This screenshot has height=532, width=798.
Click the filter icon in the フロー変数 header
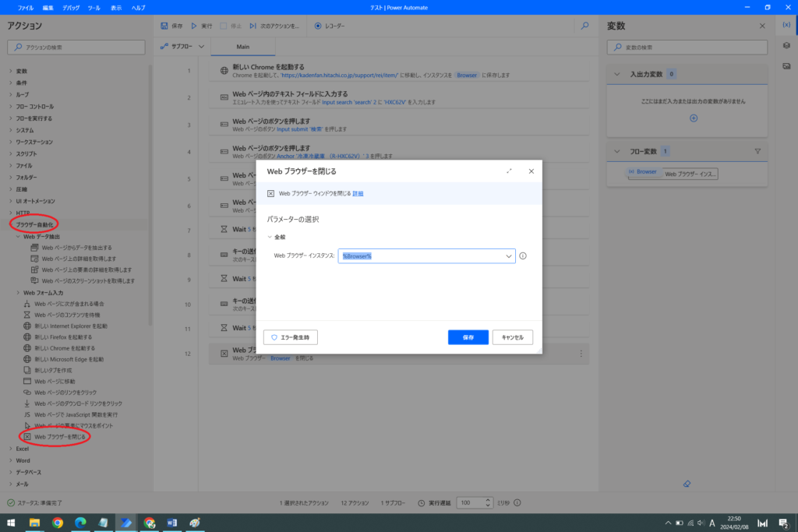click(x=757, y=150)
